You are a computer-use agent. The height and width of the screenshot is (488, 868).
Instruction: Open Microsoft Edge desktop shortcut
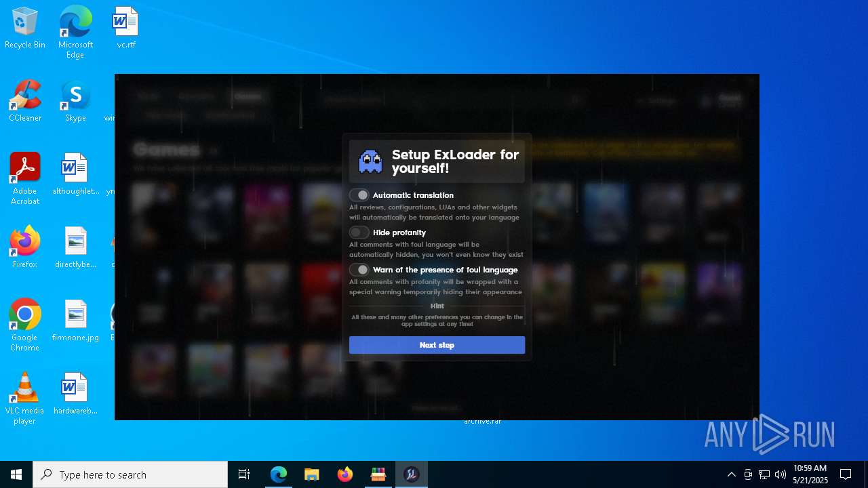(x=75, y=33)
